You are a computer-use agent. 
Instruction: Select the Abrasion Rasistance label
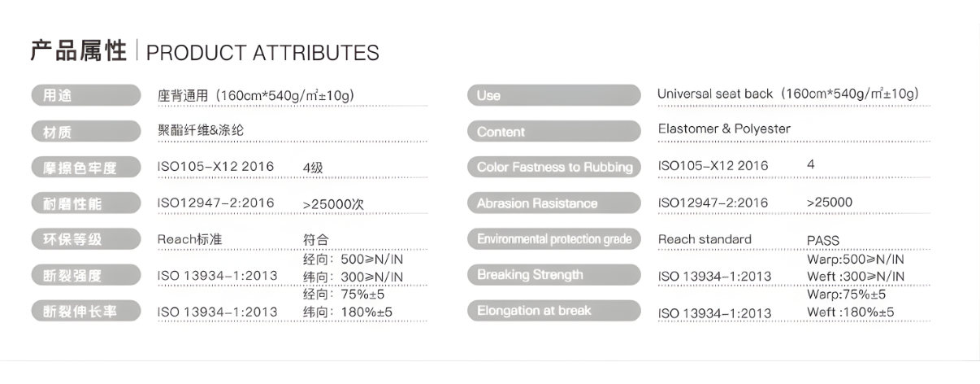[x=552, y=203]
